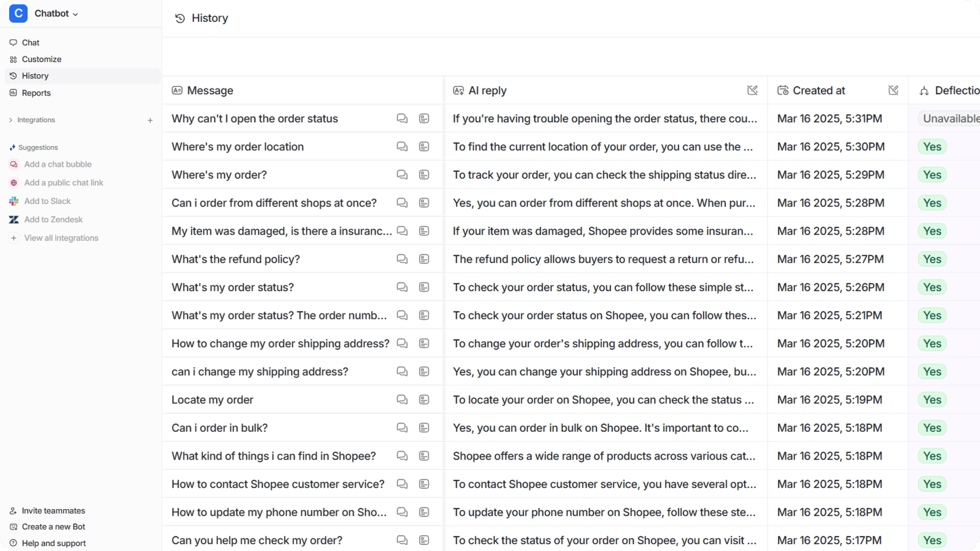
Task: Open conversation icon for 'How to update my phone number'
Action: [402, 512]
